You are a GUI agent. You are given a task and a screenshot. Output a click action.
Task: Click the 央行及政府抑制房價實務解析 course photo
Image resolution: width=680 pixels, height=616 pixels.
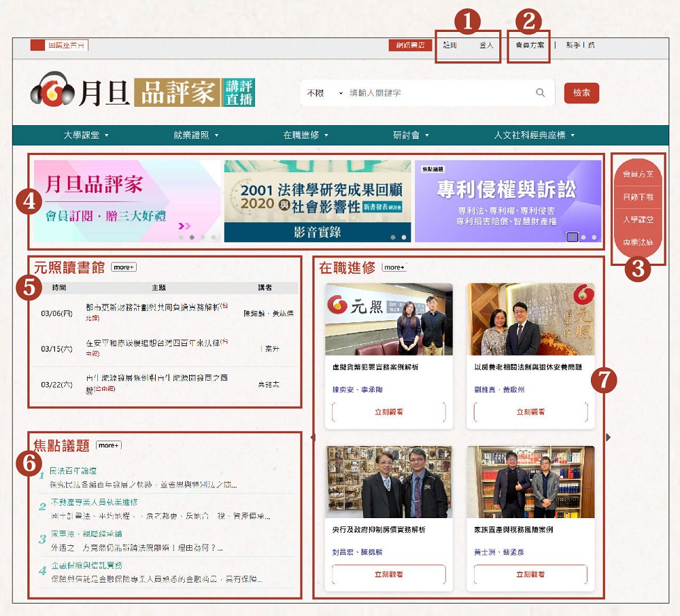(389, 481)
